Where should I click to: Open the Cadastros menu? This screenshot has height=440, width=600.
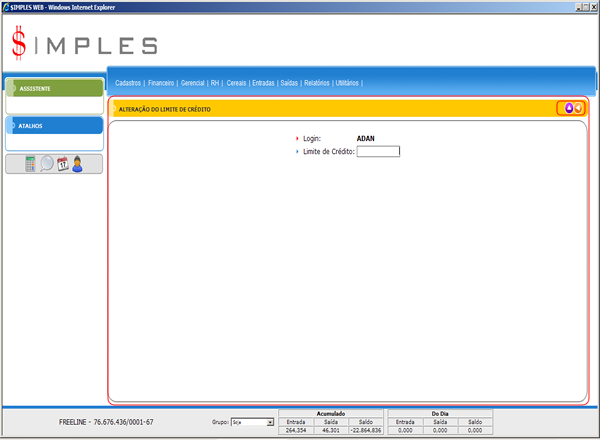coord(128,83)
